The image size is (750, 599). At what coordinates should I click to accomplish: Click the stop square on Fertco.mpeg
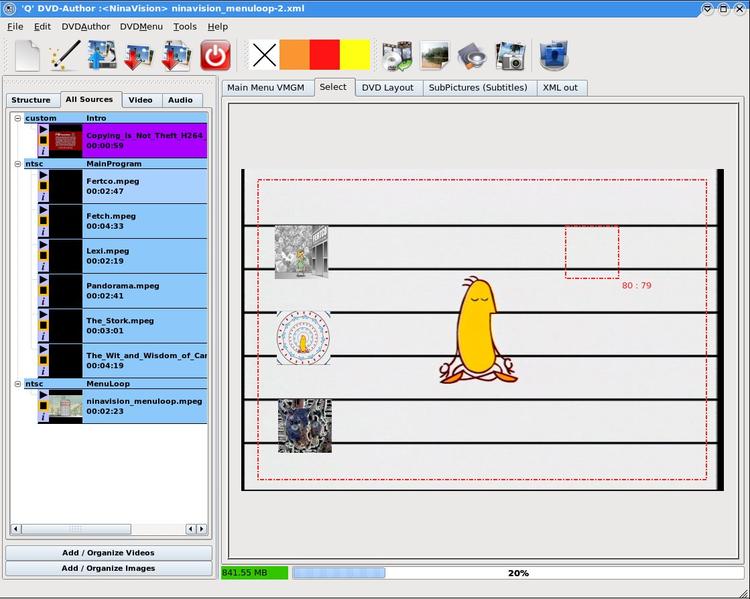[x=43, y=186]
